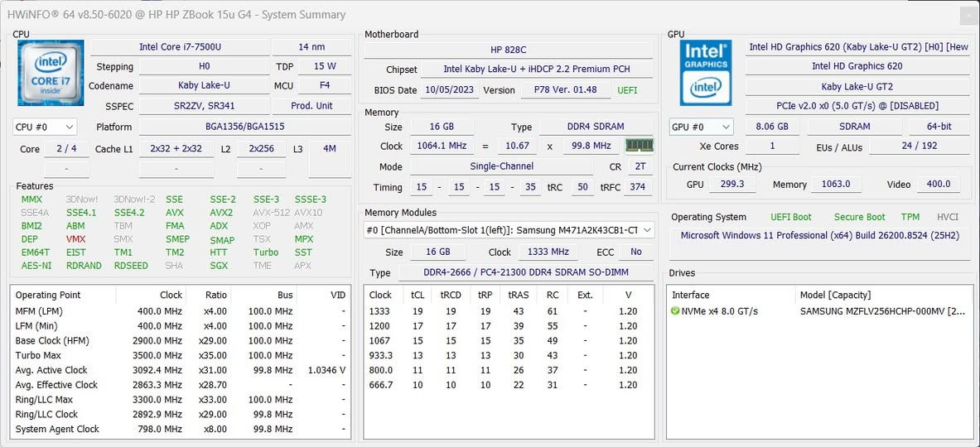Image resolution: width=980 pixels, height=447 pixels.
Task: Click the AVX2 feature flag
Action: [221, 212]
